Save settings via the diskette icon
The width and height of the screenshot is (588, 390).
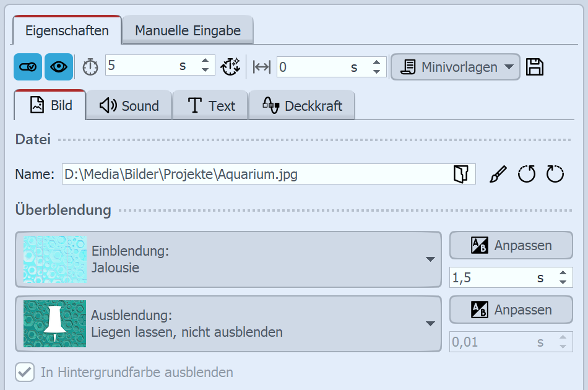pyautogui.click(x=535, y=66)
